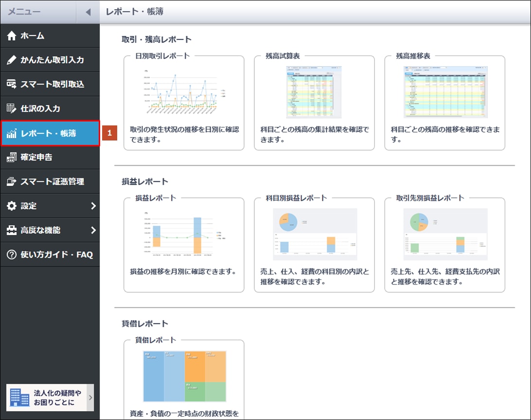
Task: Click the スマート取引取込 import icon
Action: click(x=12, y=85)
